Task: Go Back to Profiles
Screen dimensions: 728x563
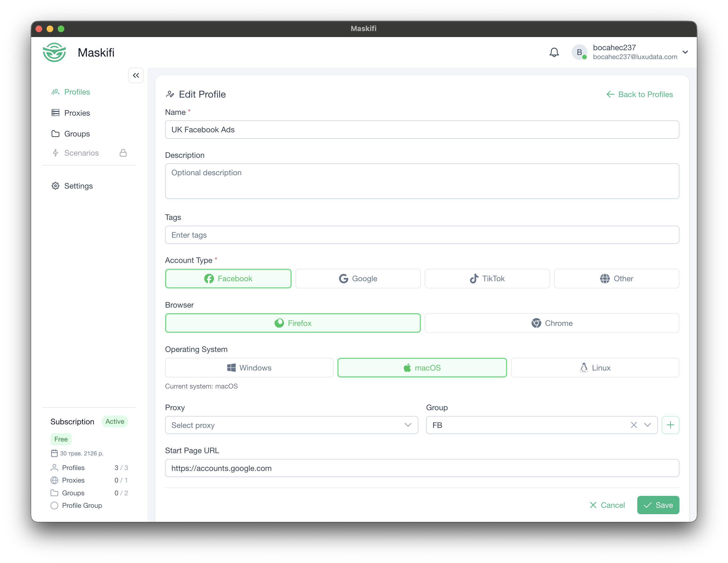Action: [639, 94]
